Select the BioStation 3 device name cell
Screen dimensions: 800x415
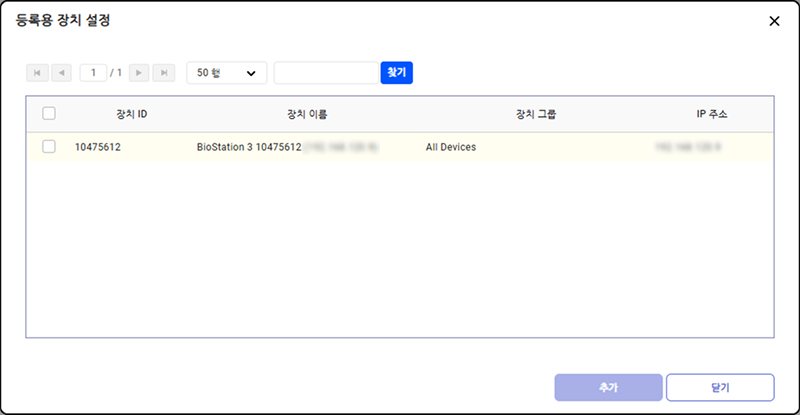pyautogui.click(x=249, y=147)
